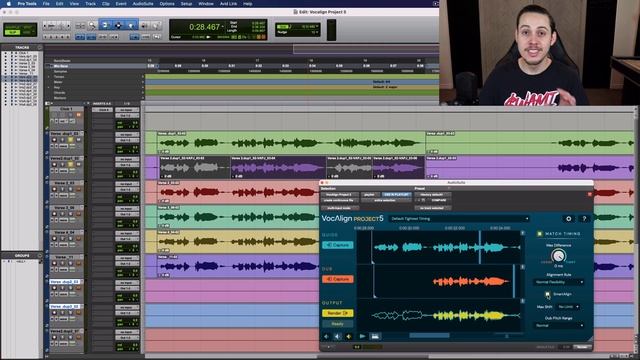640x360 pixels.
Task: Enable the Match Timing checkbox
Action: [540, 234]
